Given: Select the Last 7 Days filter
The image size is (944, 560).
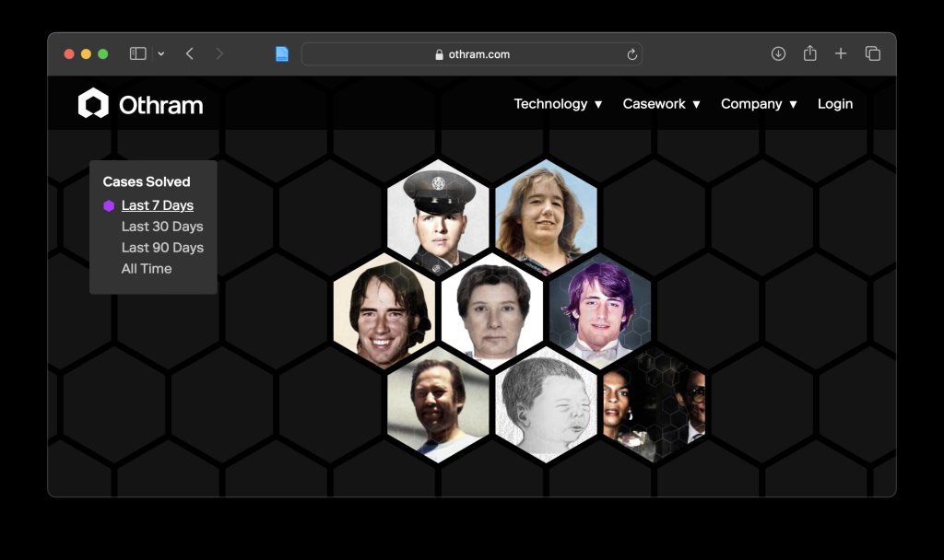Looking at the screenshot, I should coord(157,205).
